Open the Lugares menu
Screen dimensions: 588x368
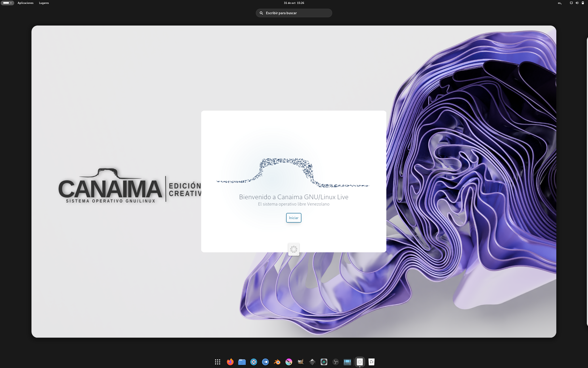coord(44,3)
